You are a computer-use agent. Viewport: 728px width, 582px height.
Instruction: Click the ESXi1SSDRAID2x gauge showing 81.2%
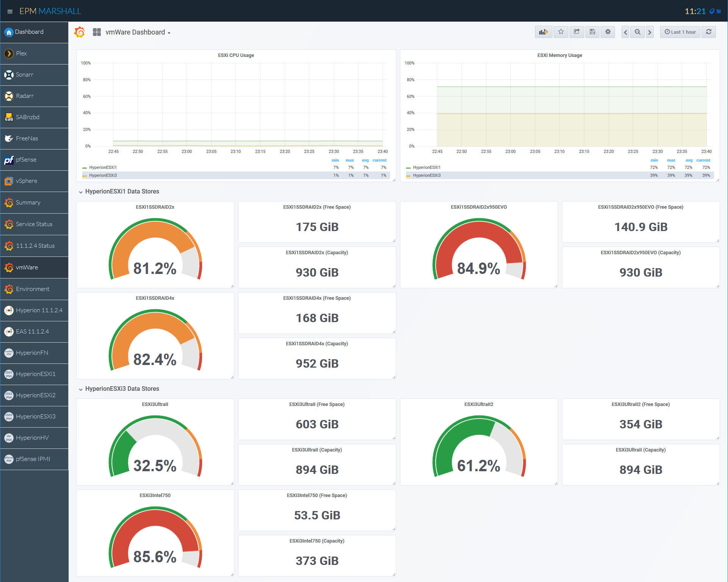point(155,249)
